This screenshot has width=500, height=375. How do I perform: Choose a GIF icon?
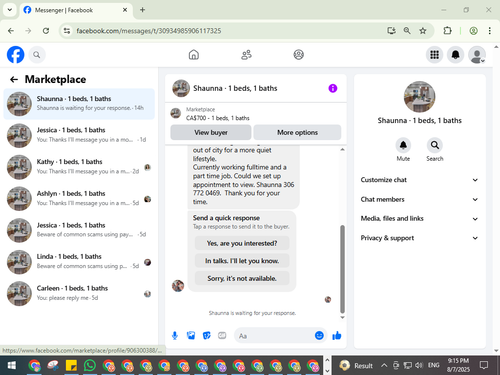point(222,336)
